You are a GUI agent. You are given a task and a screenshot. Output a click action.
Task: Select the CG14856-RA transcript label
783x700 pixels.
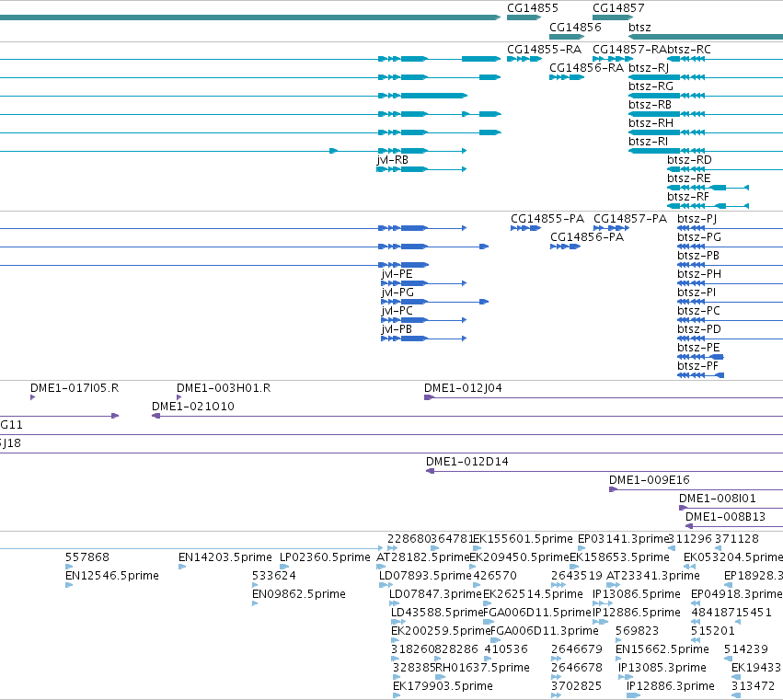coord(586,68)
